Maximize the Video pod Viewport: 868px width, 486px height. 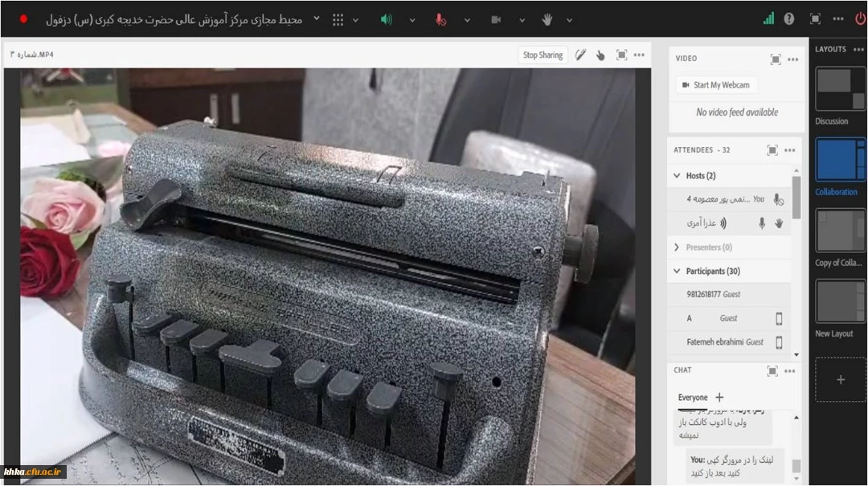click(775, 59)
